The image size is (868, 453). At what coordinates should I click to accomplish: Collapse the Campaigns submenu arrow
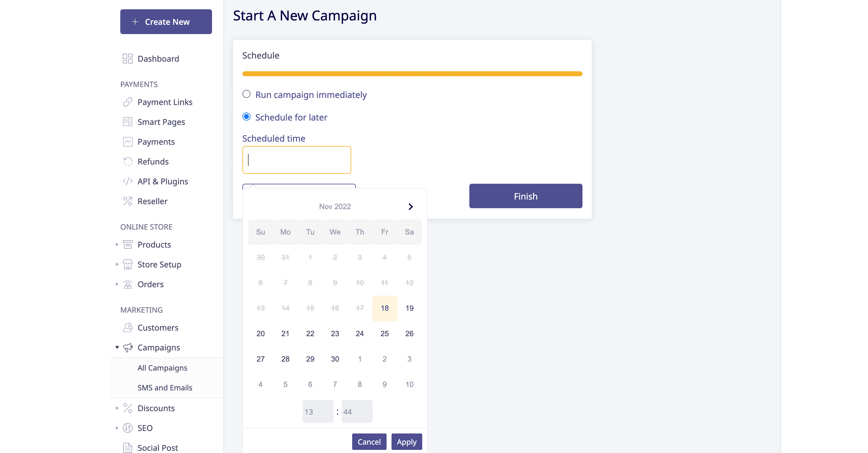(117, 347)
